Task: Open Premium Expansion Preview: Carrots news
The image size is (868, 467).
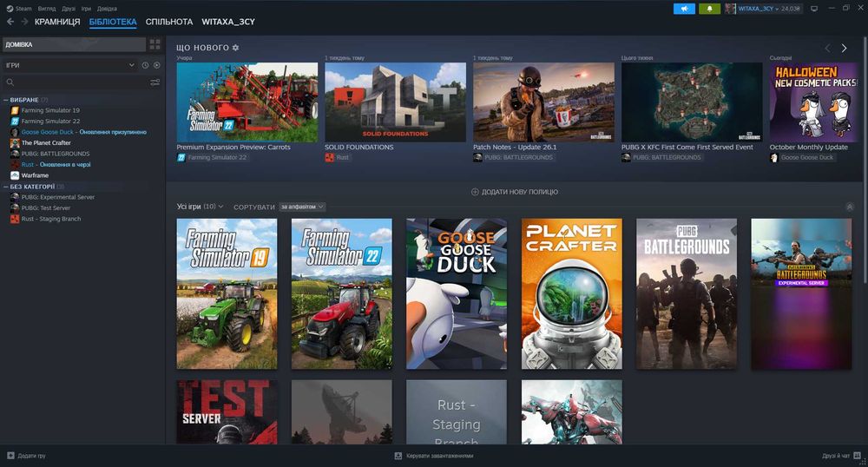Action: coord(247,102)
